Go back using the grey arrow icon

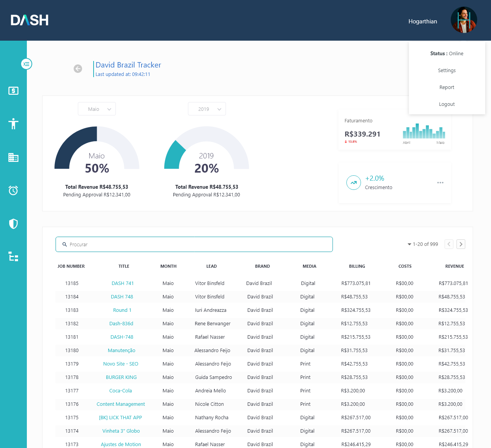tap(78, 69)
